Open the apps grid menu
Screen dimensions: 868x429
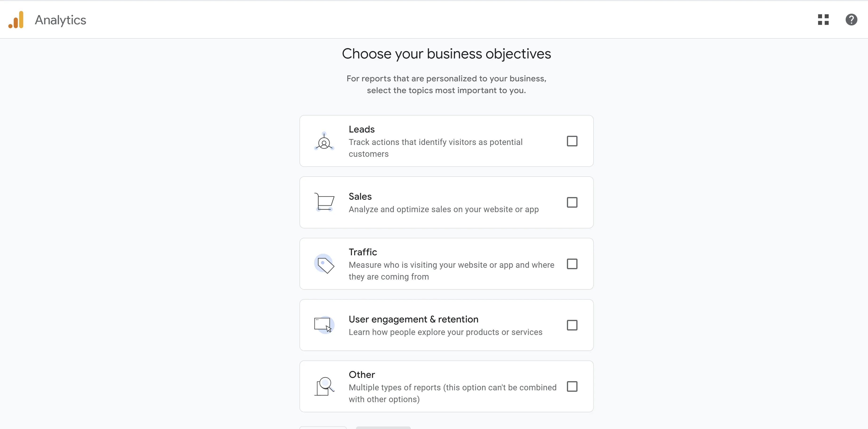[x=823, y=20]
